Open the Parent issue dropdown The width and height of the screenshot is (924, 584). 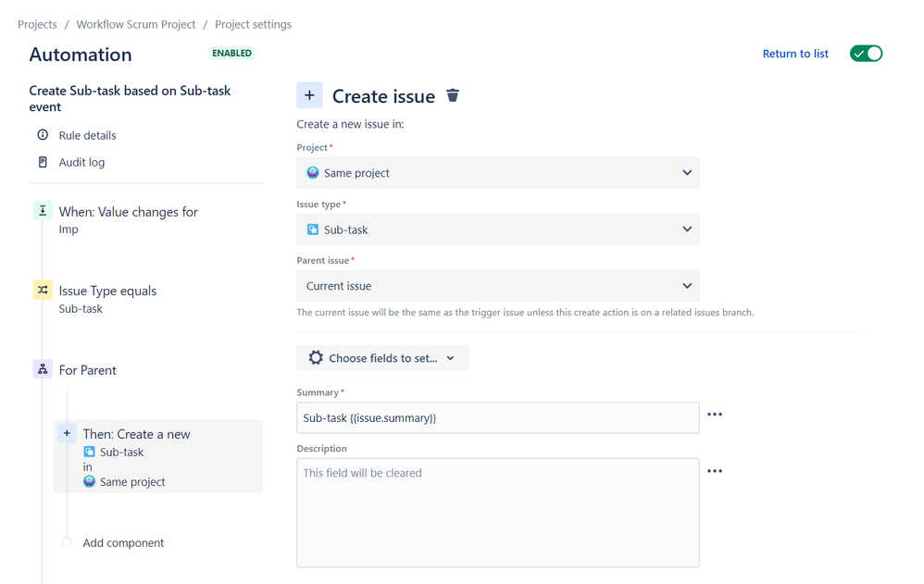click(x=497, y=286)
